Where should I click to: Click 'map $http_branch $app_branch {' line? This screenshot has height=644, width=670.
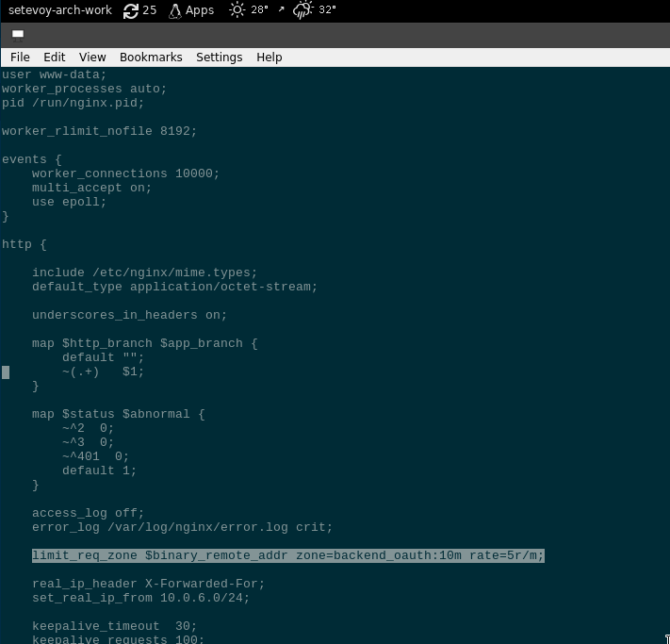click(145, 343)
